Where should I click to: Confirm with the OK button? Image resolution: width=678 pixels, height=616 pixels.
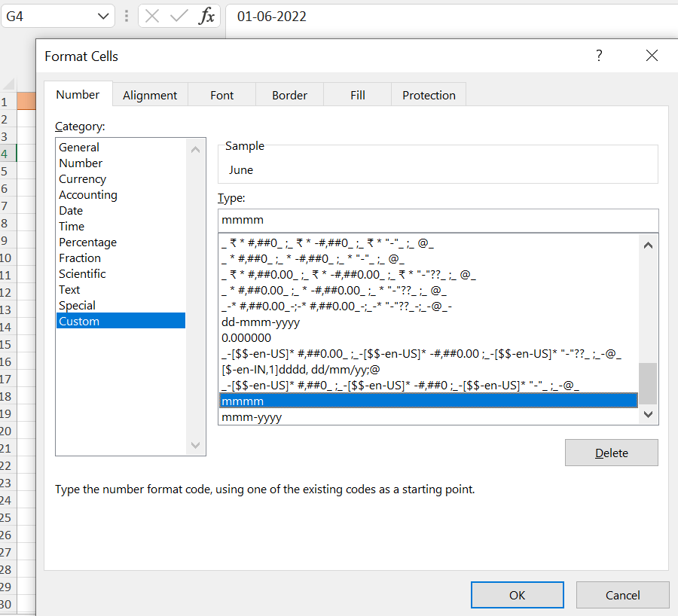[517, 595]
